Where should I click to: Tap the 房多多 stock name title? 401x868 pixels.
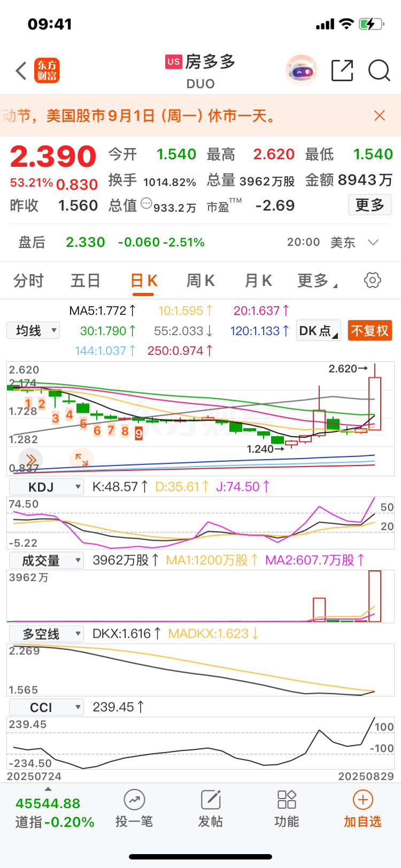click(210, 62)
